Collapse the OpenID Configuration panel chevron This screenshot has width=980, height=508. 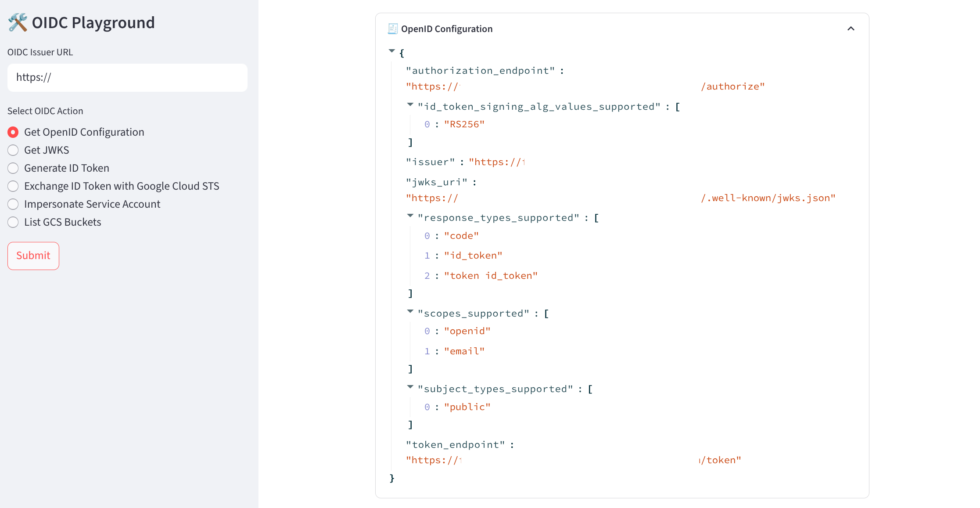coord(851,29)
